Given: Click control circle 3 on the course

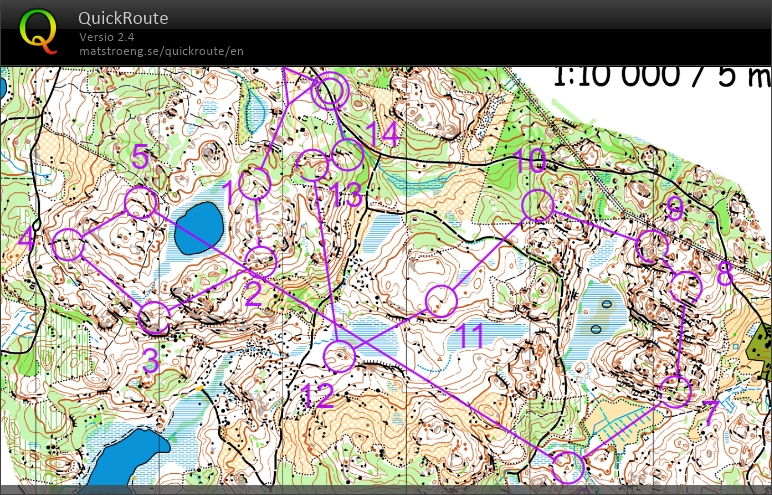Looking at the screenshot, I should tap(155, 318).
